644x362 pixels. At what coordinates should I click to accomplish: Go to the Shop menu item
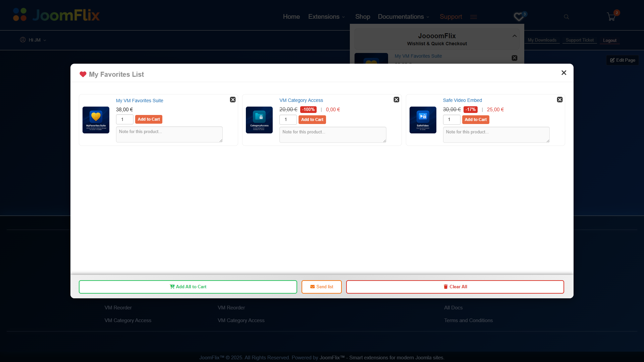coord(362,17)
